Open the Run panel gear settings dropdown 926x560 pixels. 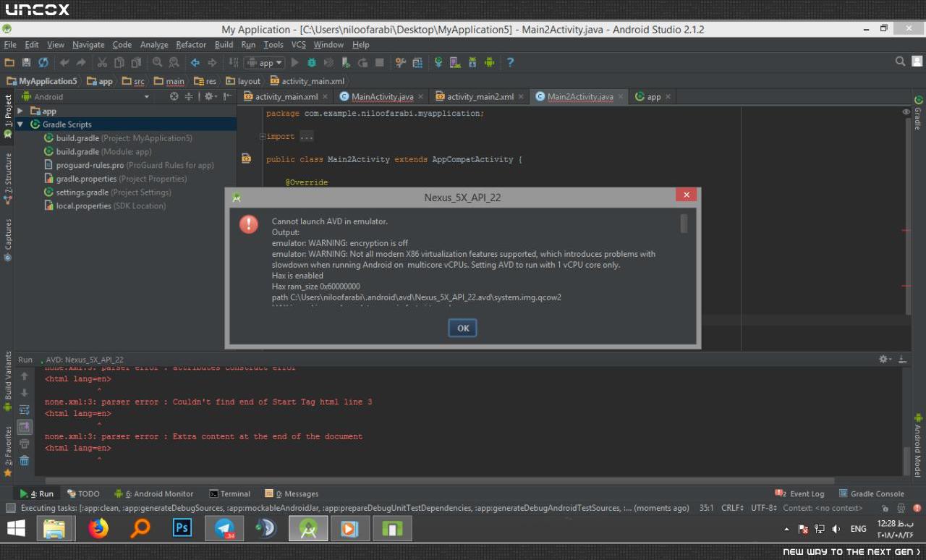click(x=885, y=359)
